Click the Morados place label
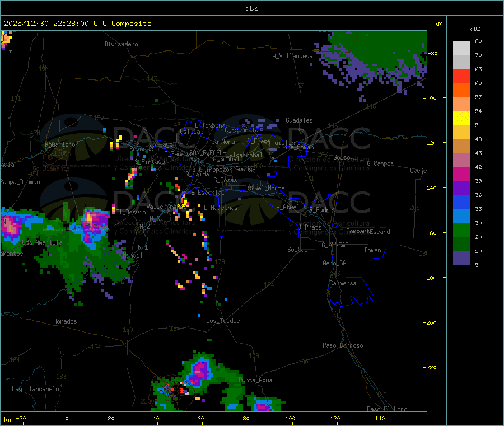This screenshot has width=504, height=426. (66, 321)
